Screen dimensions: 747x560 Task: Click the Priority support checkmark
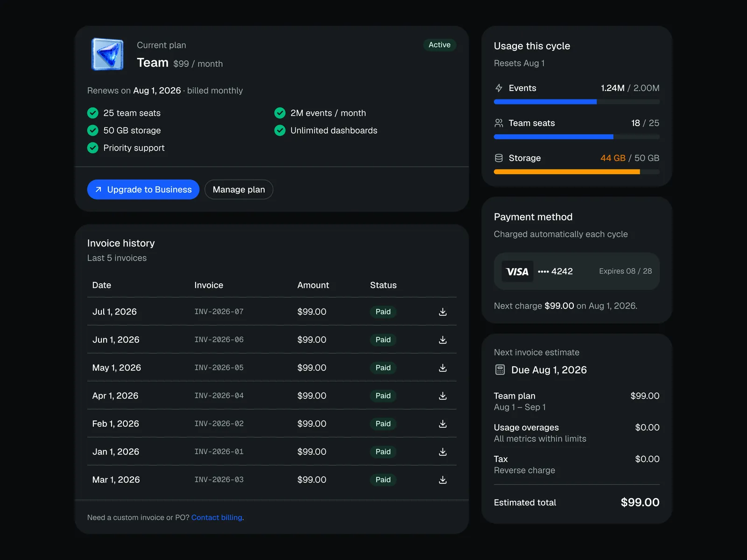coord(93,148)
